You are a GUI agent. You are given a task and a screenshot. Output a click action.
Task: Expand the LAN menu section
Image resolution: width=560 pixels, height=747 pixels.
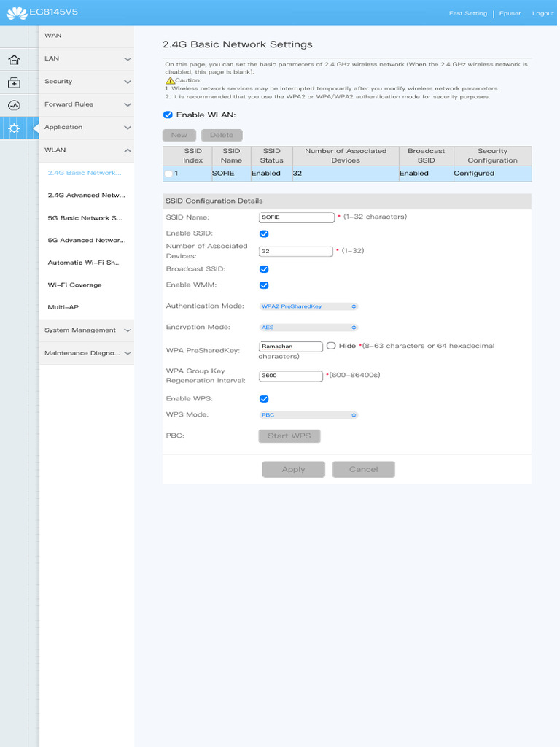86,59
